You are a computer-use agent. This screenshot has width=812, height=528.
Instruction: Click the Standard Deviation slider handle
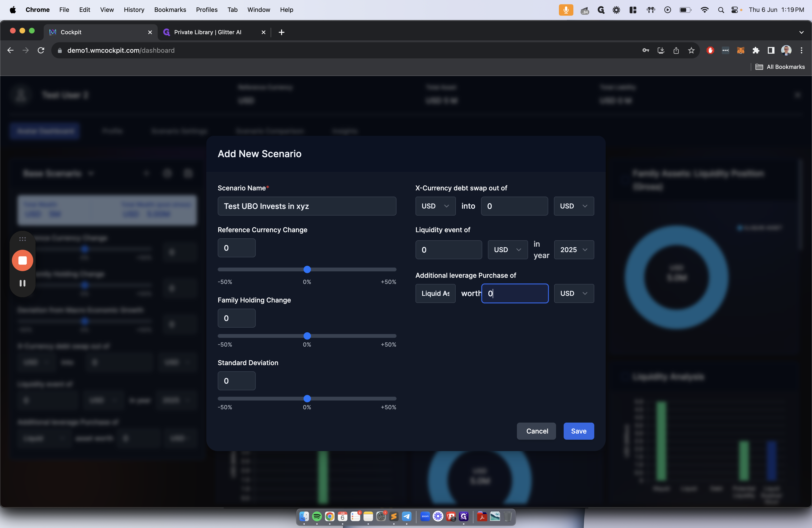(x=307, y=398)
